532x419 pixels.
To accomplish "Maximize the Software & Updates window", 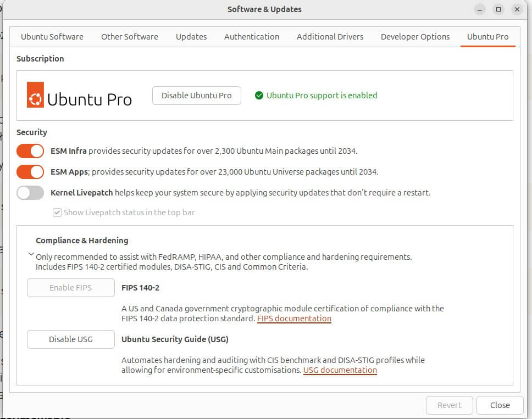I will pos(498,9).
